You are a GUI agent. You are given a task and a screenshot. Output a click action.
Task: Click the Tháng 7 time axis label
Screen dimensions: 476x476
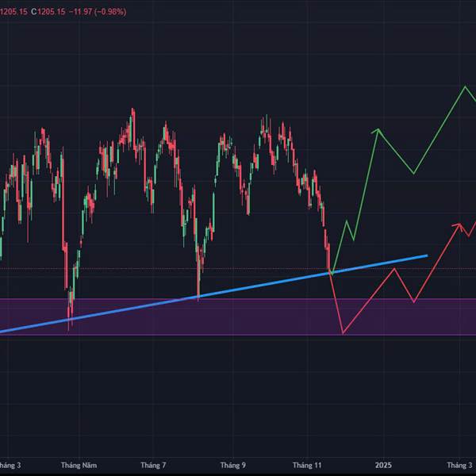[x=153, y=465]
